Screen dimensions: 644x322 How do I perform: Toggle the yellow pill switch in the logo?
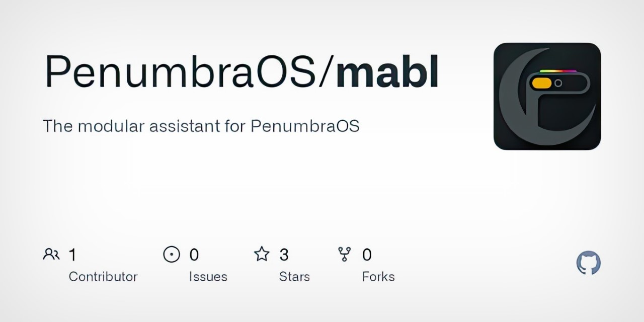click(x=542, y=83)
